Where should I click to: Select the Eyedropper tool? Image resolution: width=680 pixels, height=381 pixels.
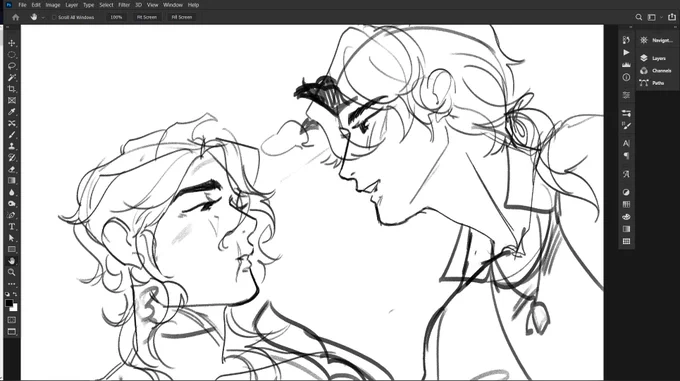click(12, 112)
